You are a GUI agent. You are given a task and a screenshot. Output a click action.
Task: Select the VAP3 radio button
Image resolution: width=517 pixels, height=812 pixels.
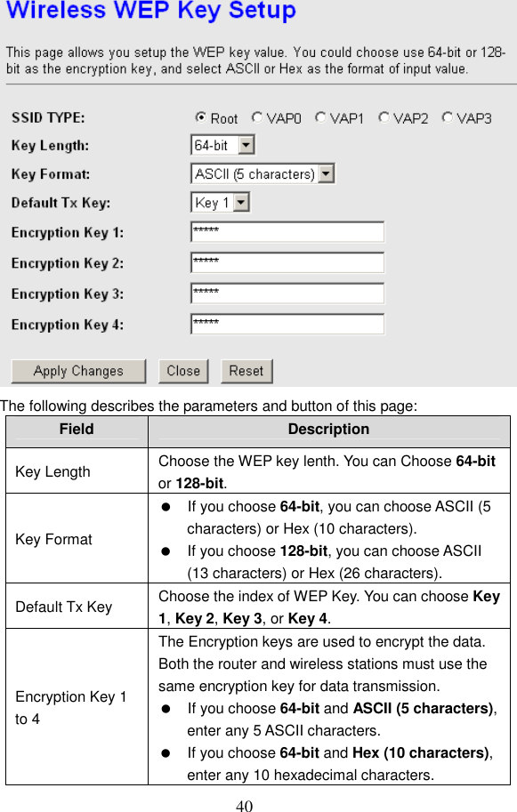(x=448, y=118)
